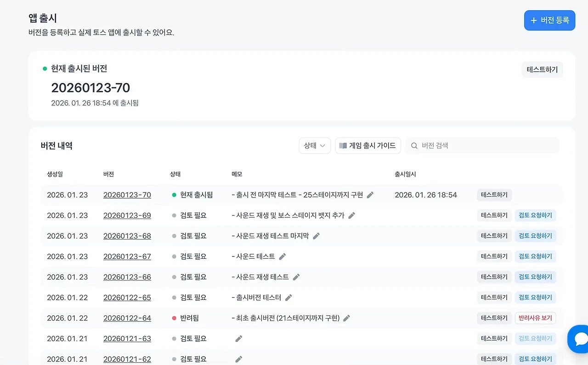The image size is (588, 365).
Task: Click memo '최초 출시버전 (21스테이지까지 구현)'
Action: click(286, 318)
